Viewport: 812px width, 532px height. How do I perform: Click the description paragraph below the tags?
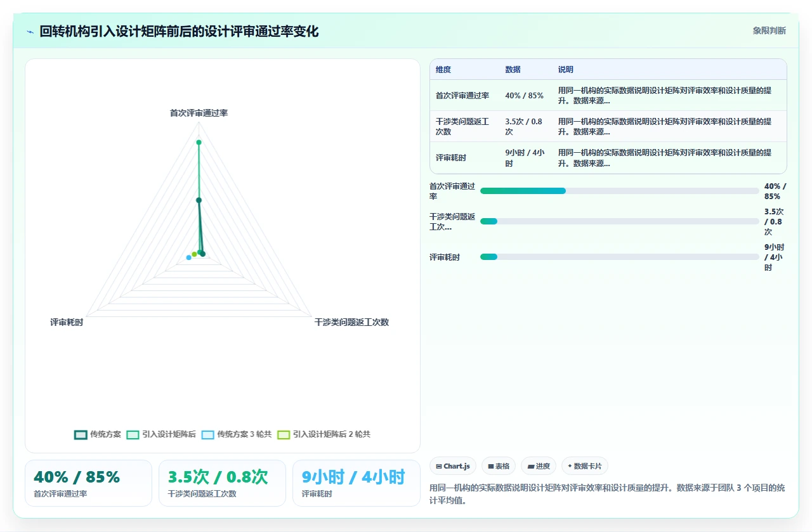point(607,494)
